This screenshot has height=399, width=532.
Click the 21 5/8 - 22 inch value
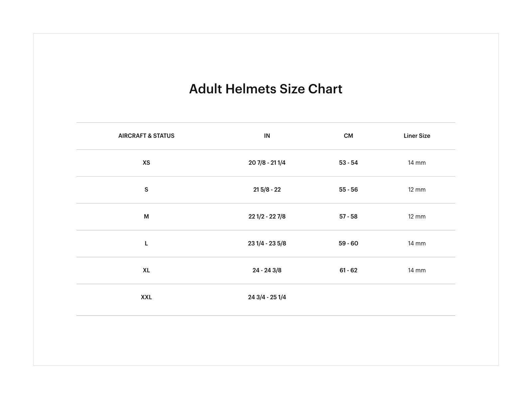pos(267,190)
